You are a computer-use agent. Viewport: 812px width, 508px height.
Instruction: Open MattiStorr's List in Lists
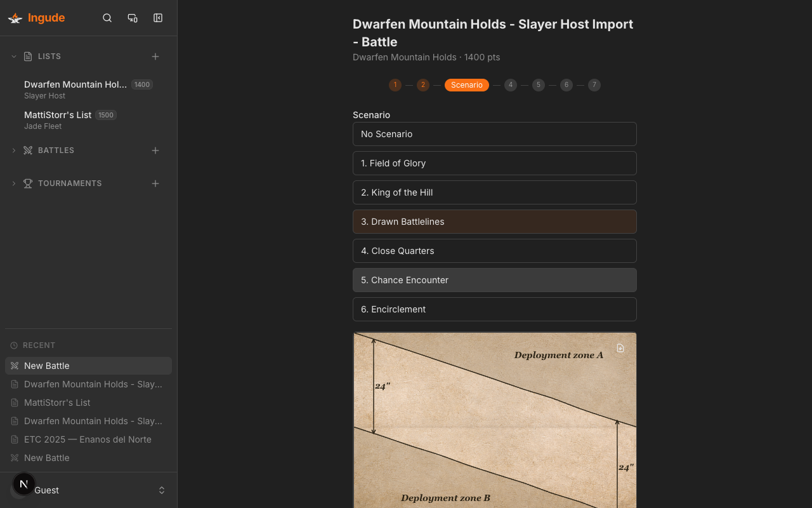tap(58, 115)
